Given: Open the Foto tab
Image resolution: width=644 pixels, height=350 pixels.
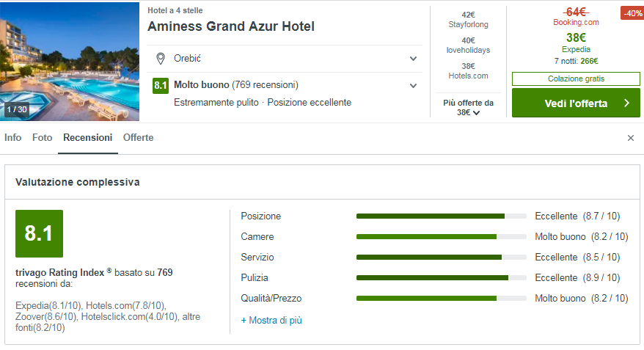Looking at the screenshot, I should click(43, 138).
